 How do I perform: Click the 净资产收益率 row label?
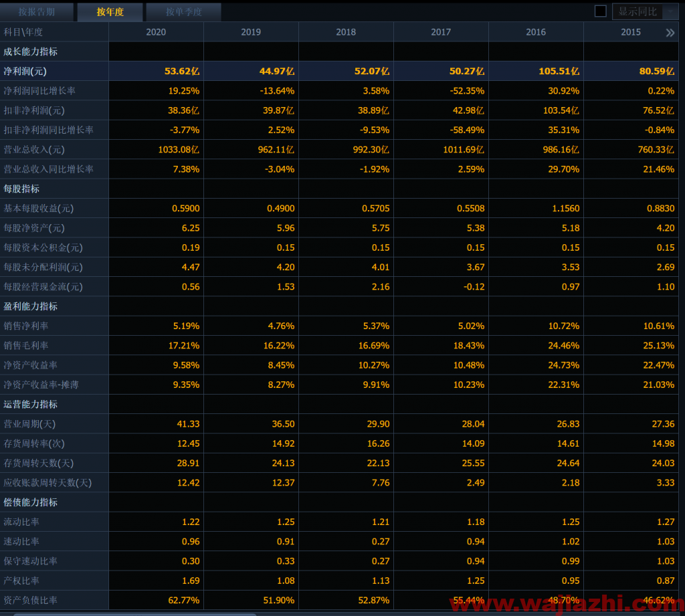coord(31,365)
